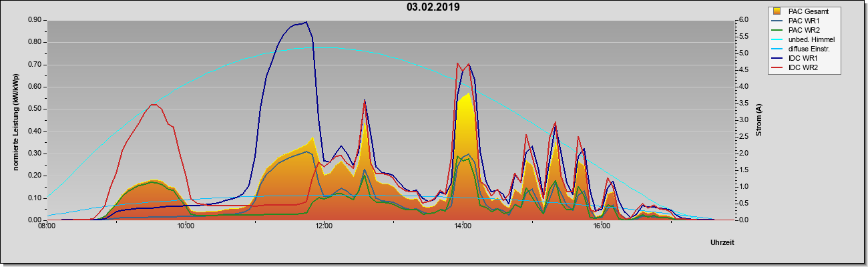Click the IDC WR1 legend line marker
The width and height of the screenshot is (868, 267).
(x=777, y=58)
